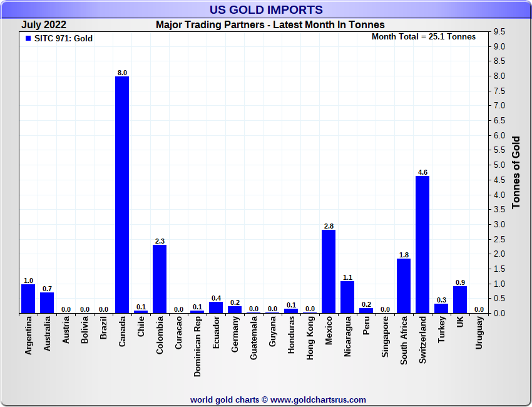
Task: Click the Nicaragua bar labeled 1.1
Action: [x=347, y=297]
